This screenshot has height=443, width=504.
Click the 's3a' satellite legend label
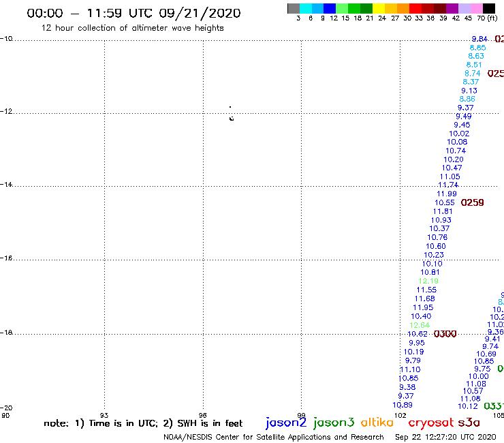point(469,423)
